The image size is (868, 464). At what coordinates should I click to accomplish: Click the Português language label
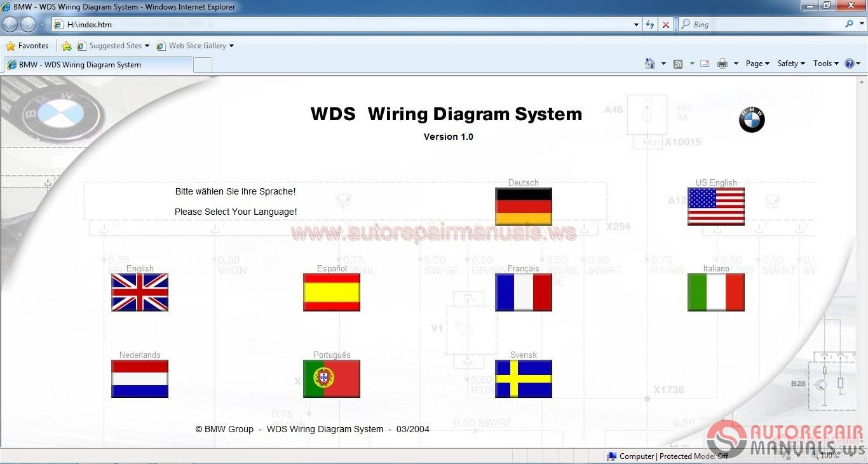(x=332, y=355)
